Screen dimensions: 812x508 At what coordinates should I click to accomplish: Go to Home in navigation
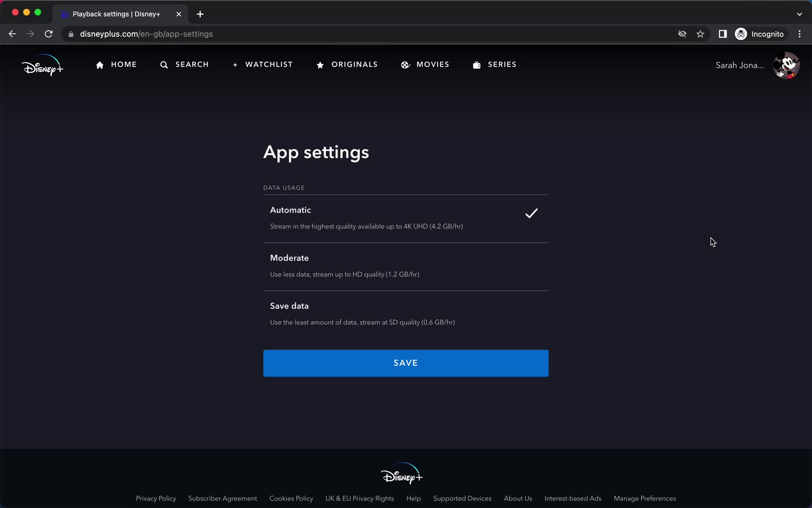116,65
